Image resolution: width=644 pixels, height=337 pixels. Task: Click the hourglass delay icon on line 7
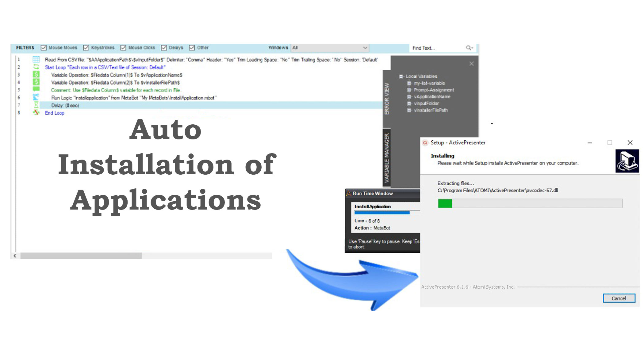(x=36, y=105)
